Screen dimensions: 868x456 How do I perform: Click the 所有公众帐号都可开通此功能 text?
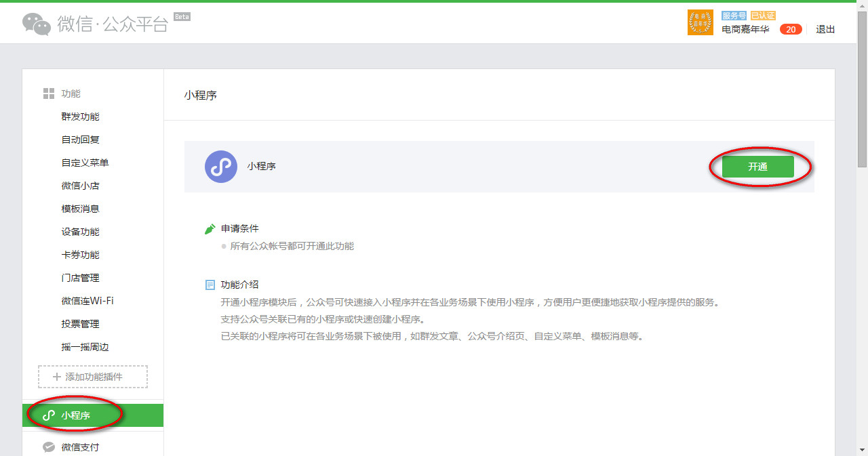[x=292, y=246]
